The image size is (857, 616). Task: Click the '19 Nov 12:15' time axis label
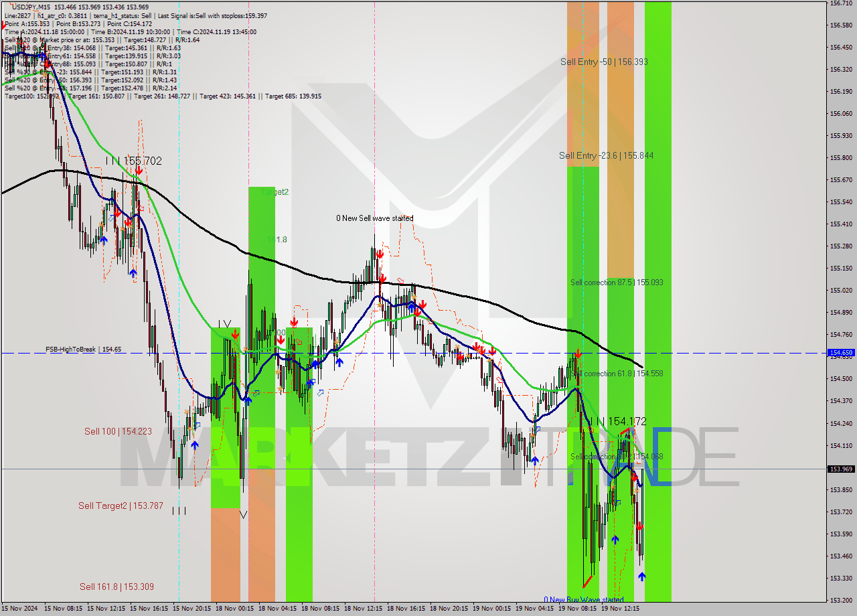tap(621, 609)
